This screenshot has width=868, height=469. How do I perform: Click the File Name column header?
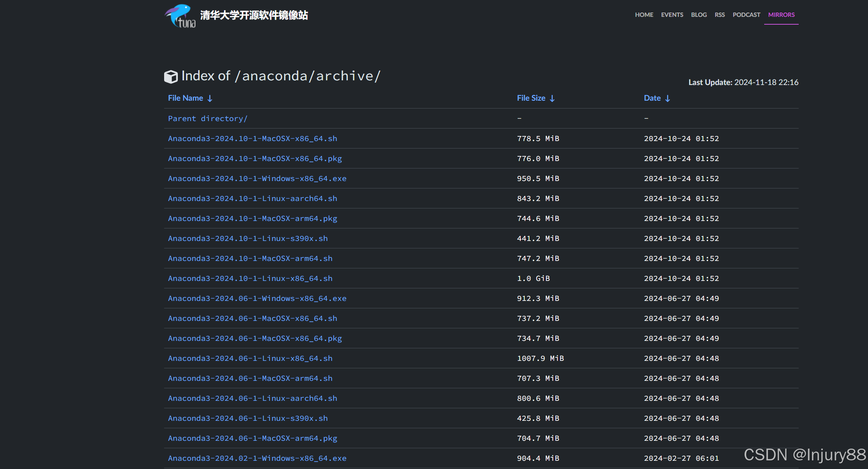point(185,98)
